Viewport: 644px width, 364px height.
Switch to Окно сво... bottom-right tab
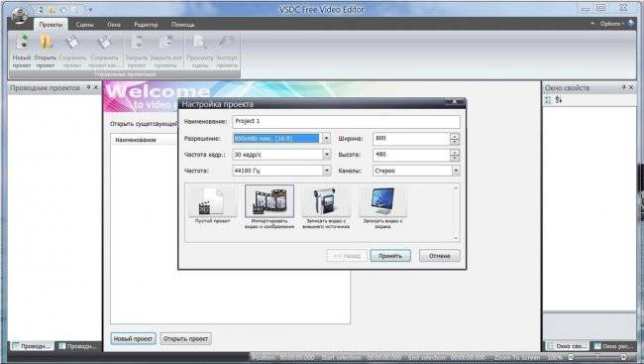click(x=567, y=346)
